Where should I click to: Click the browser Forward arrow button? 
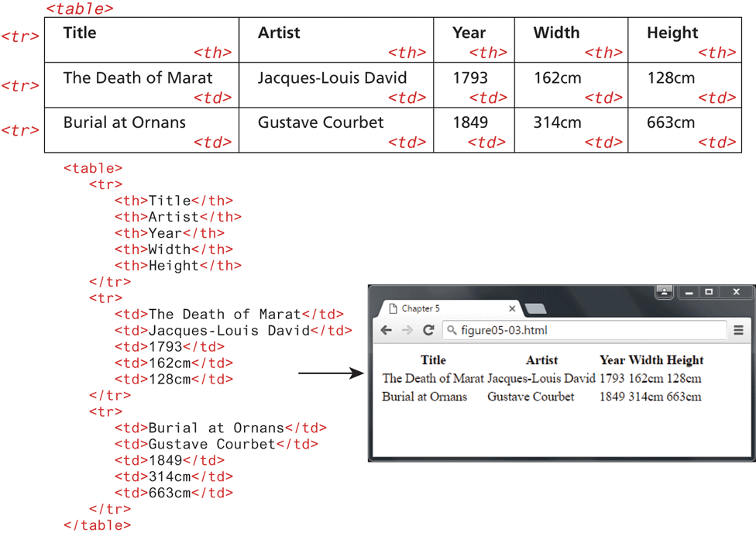(407, 331)
